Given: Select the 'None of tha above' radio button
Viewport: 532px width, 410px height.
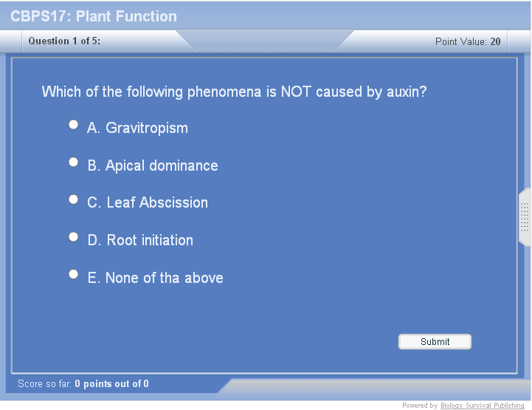Looking at the screenshot, I should coord(74,274).
